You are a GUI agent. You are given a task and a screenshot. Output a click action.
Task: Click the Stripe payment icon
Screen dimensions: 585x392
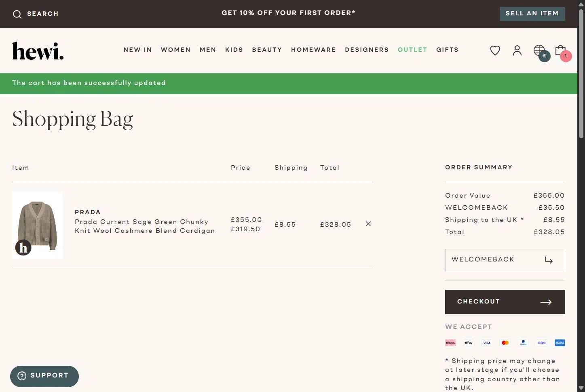tap(542, 343)
